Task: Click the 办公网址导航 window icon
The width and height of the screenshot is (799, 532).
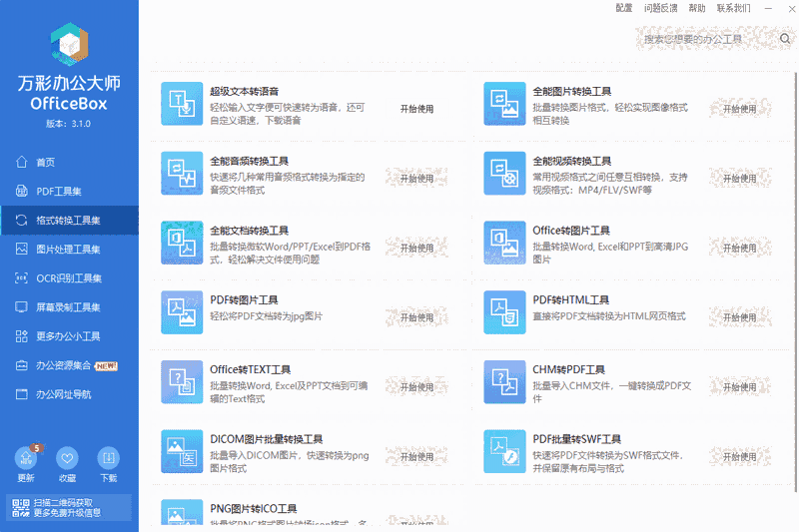Action: pos(21,394)
